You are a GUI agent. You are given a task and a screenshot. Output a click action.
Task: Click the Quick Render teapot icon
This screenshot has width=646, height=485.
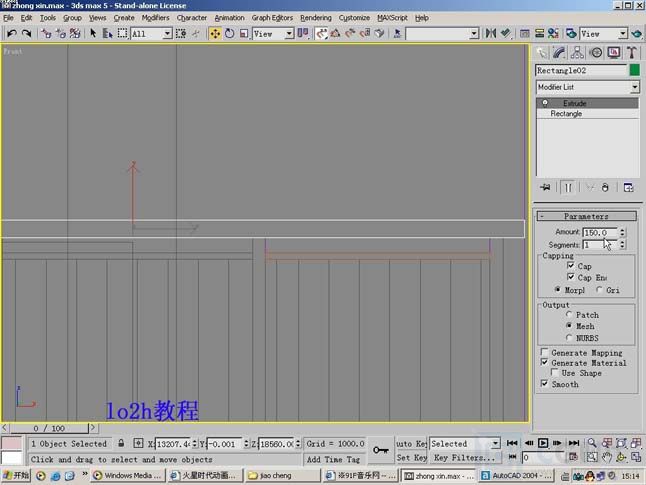tap(637, 33)
